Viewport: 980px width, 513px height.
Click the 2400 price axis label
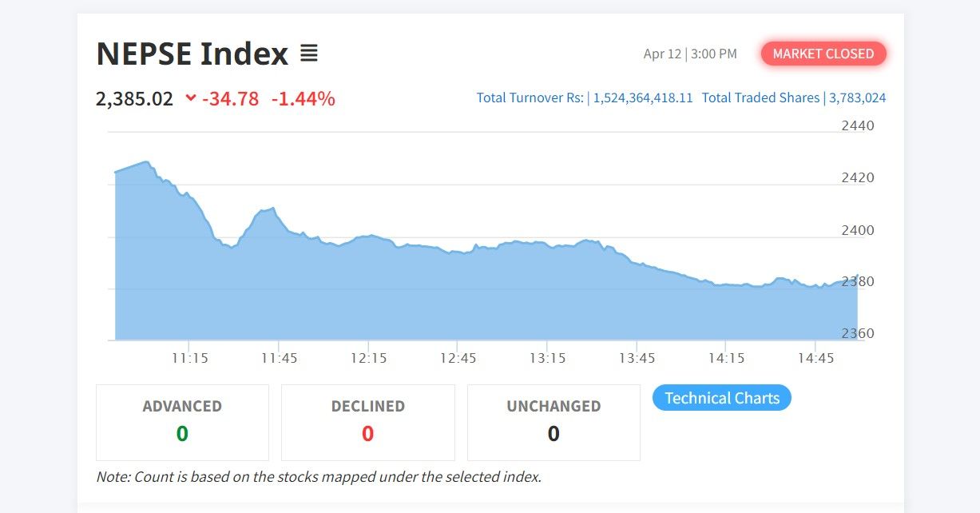tap(858, 230)
